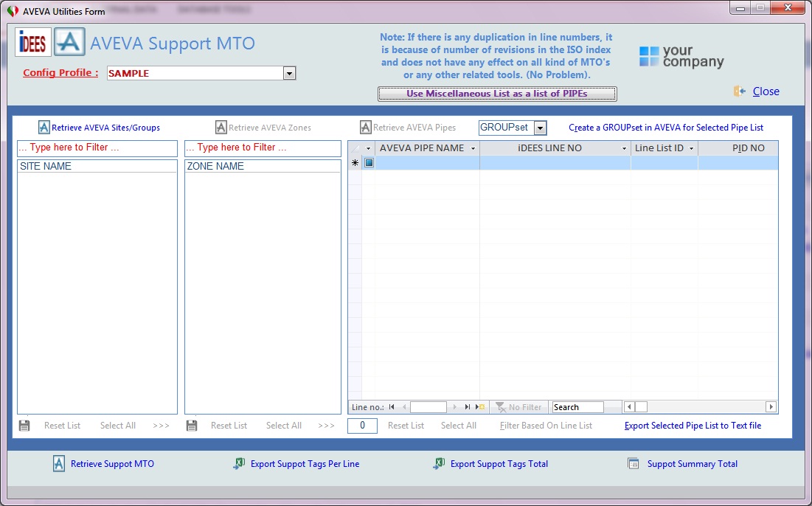Click grid horizontal scrollbar right arrow
The height and width of the screenshot is (506, 812).
coord(771,407)
